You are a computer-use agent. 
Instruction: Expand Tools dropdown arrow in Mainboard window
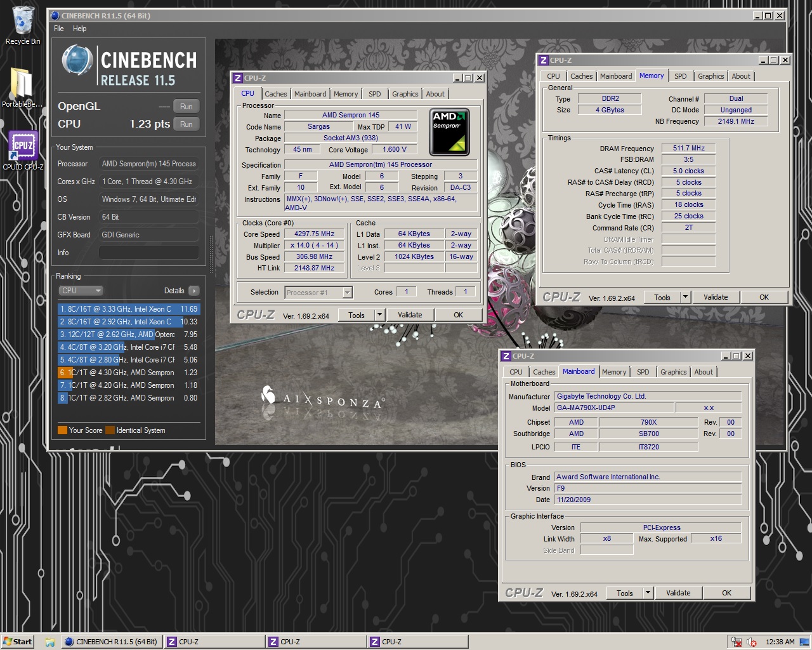[648, 593]
